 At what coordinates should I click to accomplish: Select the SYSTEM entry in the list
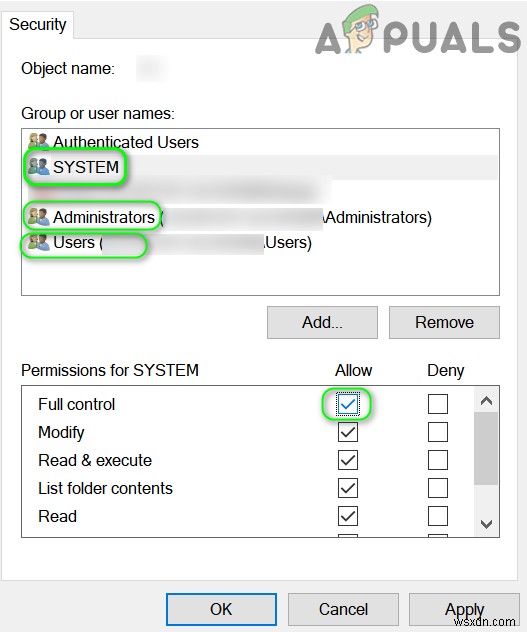coord(260,167)
